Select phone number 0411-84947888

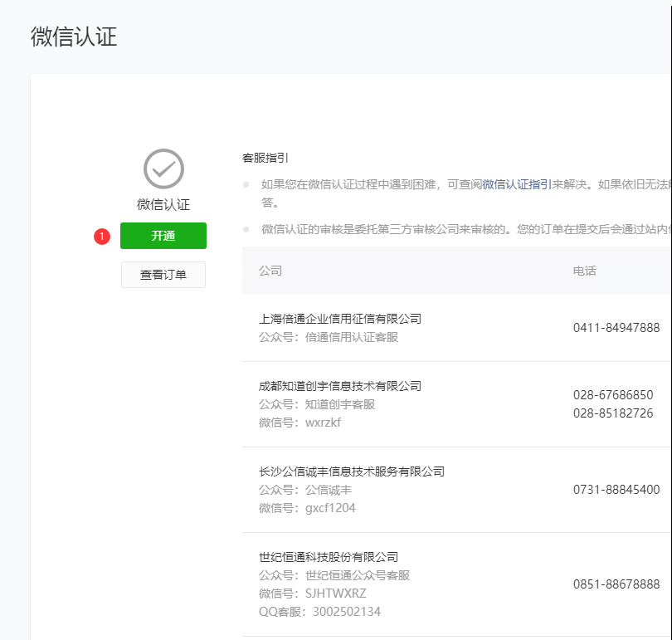coord(616,328)
